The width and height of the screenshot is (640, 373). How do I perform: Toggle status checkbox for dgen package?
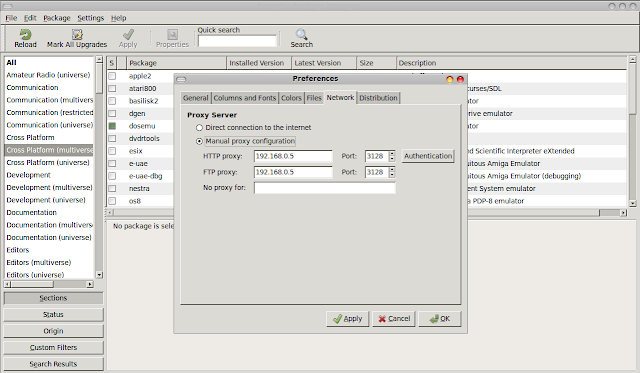(112, 113)
